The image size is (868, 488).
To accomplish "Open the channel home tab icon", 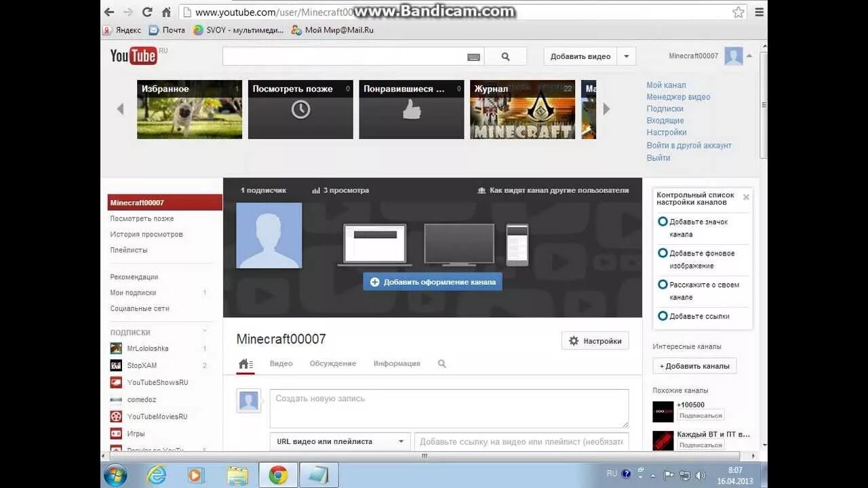I will (x=245, y=364).
